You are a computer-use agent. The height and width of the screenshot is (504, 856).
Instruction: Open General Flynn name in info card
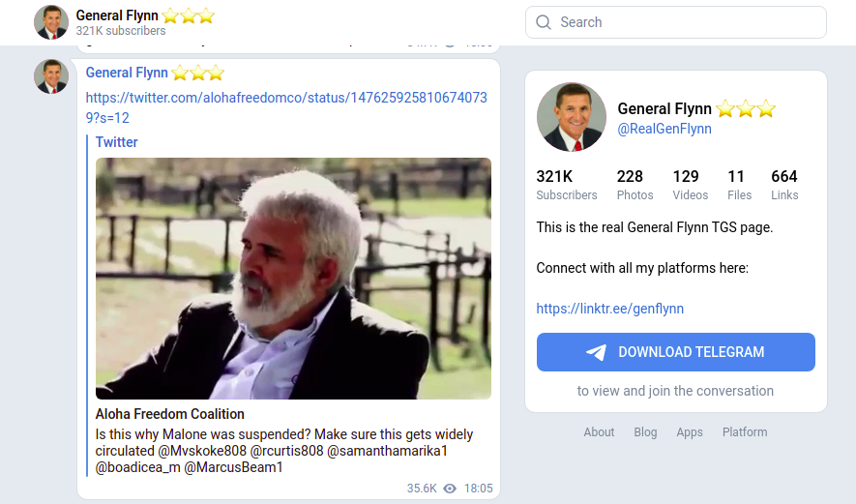tap(664, 108)
